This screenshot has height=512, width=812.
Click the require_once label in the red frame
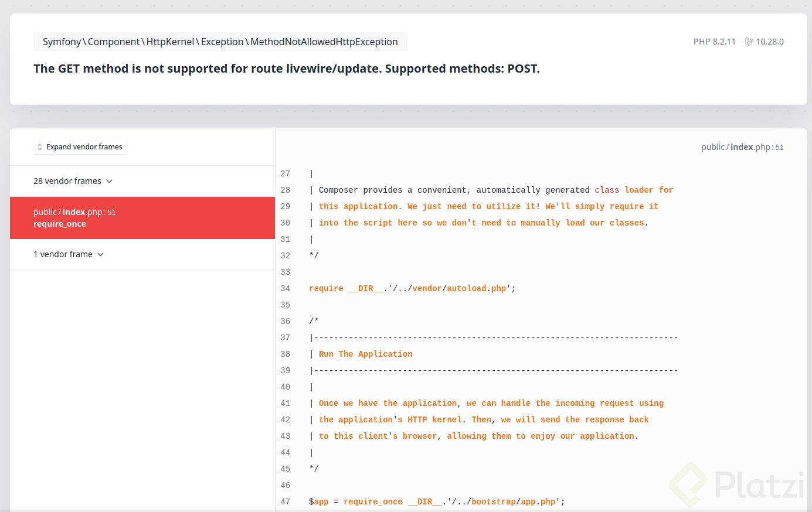tap(60, 224)
